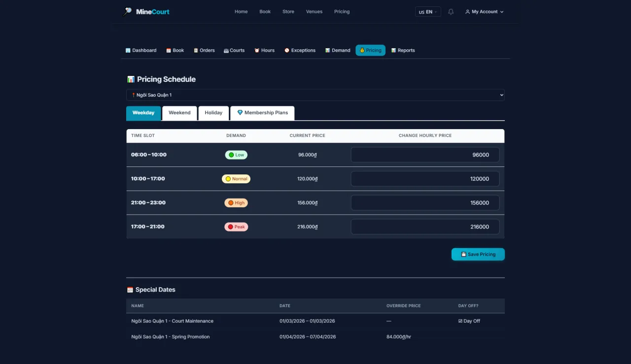
Task: Click the Court Maintenance special date name
Action: click(x=173, y=321)
